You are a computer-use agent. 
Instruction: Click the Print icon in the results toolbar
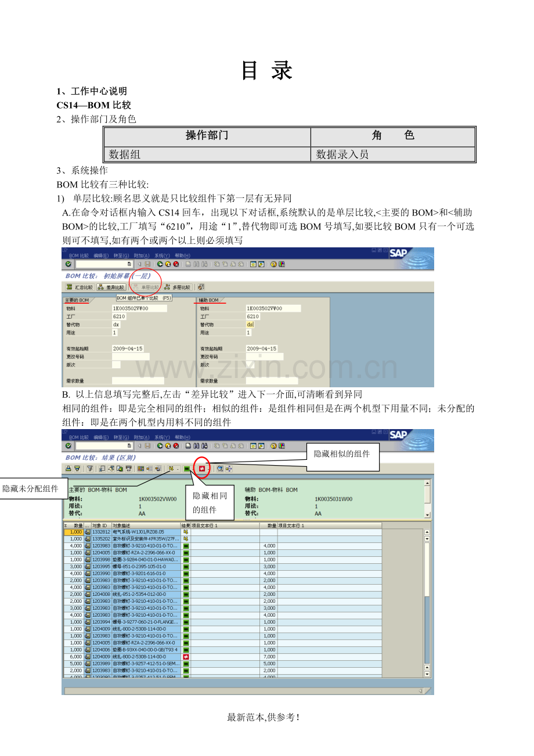click(x=68, y=469)
